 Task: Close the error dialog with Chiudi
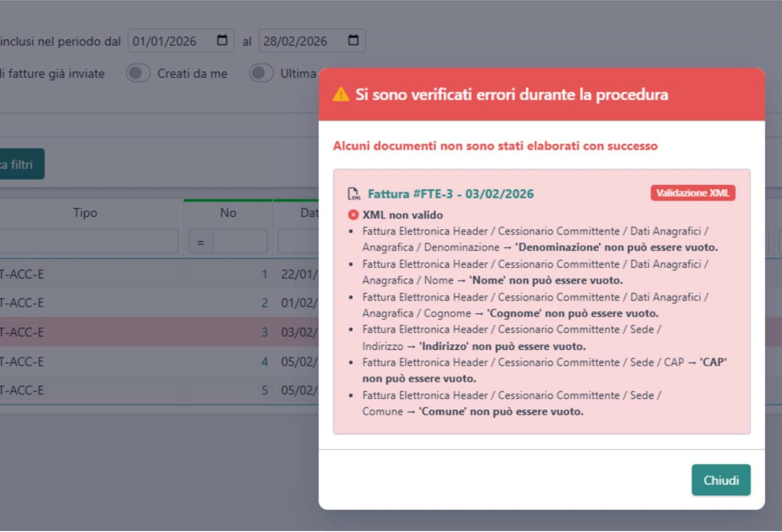pos(720,480)
